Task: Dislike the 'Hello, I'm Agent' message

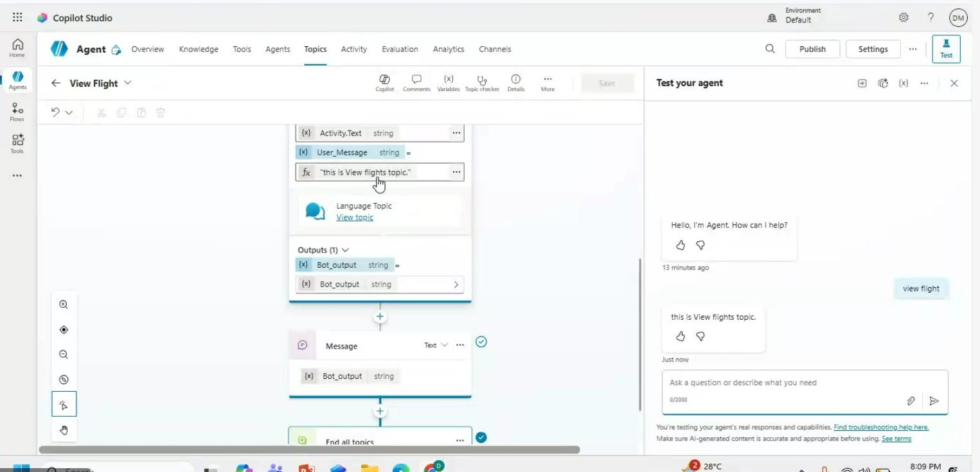Action: click(700, 245)
